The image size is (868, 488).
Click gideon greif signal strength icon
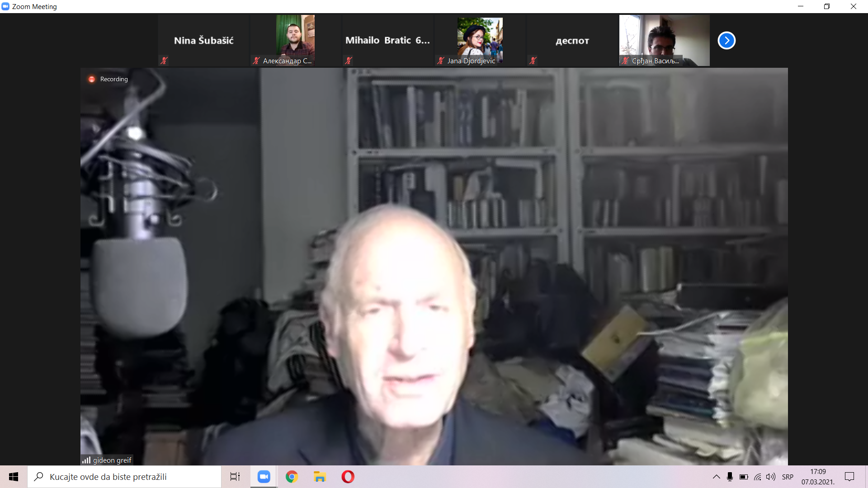click(x=86, y=460)
